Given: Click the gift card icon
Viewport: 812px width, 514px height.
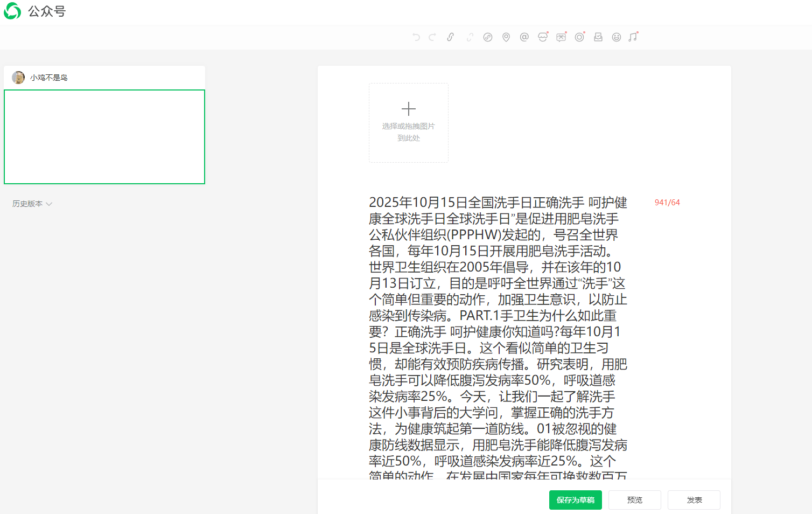Looking at the screenshot, I should point(561,37).
